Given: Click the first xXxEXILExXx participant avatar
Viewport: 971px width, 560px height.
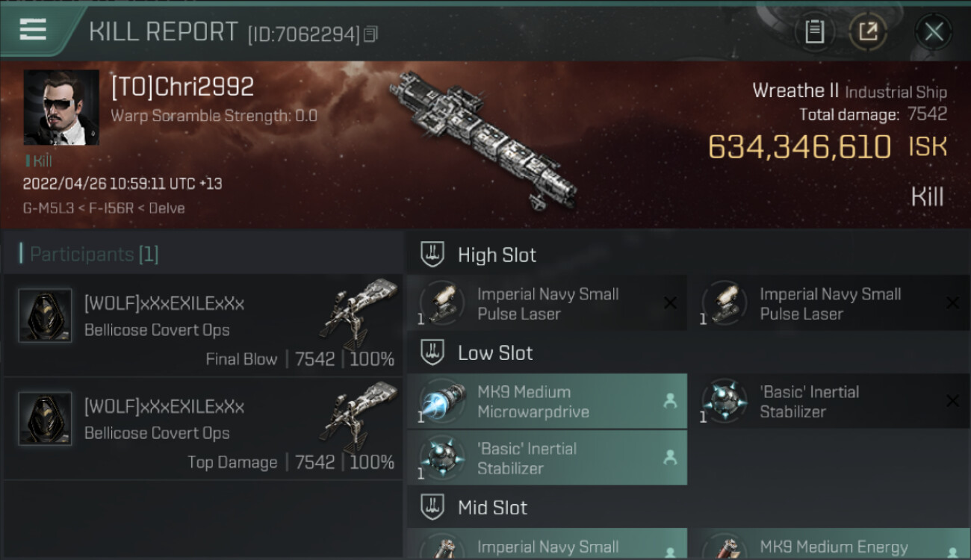Looking at the screenshot, I should (x=45, y=316).
